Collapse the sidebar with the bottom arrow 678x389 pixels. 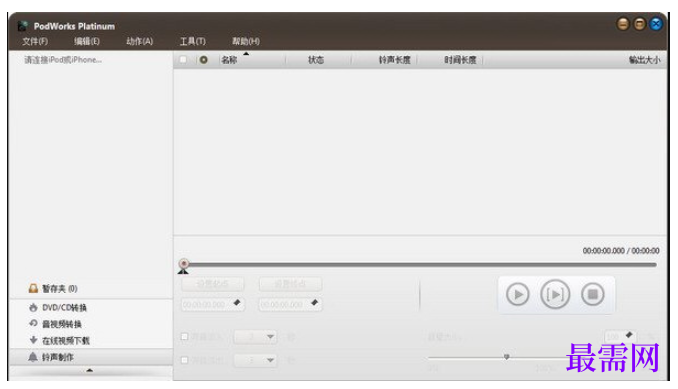coord(90,370)
